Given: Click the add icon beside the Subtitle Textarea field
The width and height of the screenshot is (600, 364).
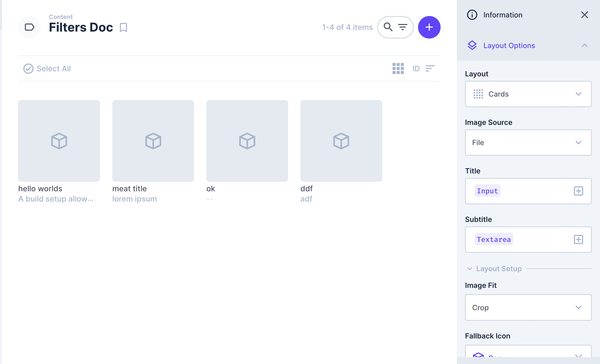Looking at the screenshot, I should pos(579,239).
